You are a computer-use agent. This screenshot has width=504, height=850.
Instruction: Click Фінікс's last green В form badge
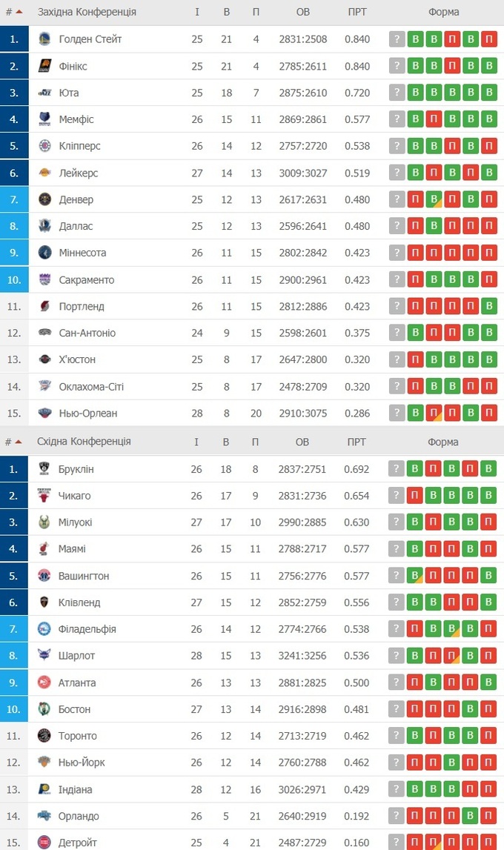(x=488, y=66)
